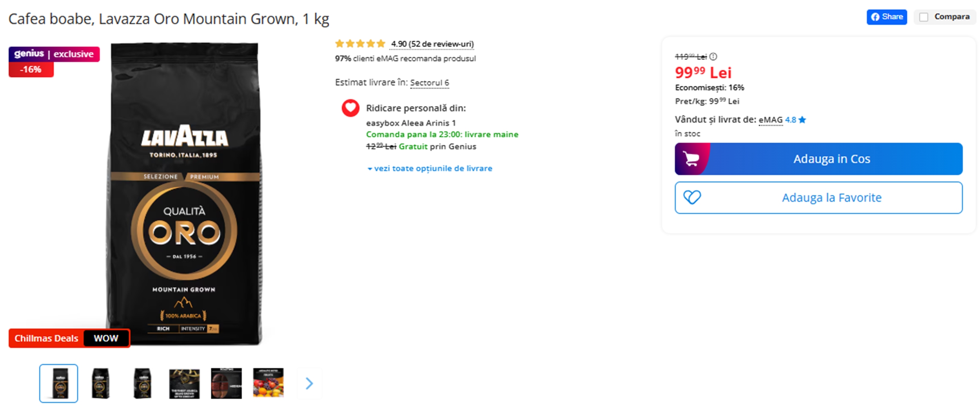Image resolution: width=980 pixels, height=416 pixels.
Task: Open the eMAG seller link
Action: [770, 120]
